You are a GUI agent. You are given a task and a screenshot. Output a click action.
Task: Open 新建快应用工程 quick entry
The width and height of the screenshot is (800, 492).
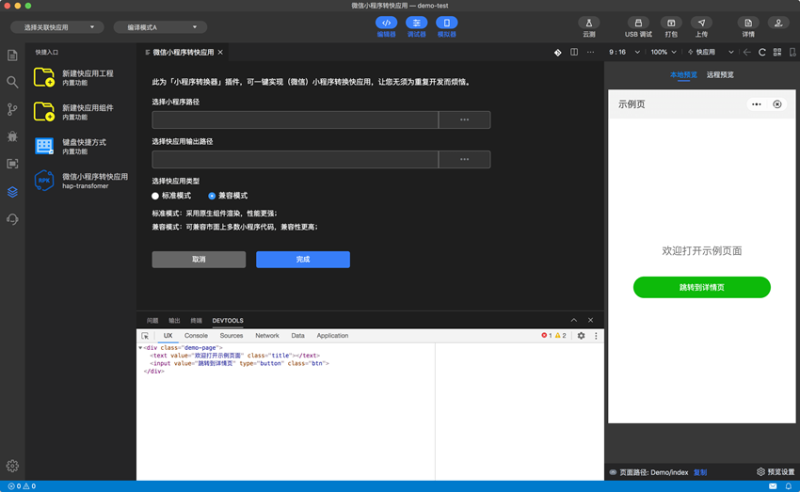pos(82,77)
